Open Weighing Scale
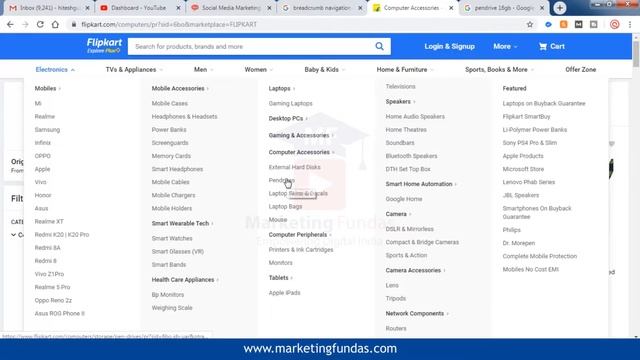Screen dimensions: 640x360 pos(172,308)
